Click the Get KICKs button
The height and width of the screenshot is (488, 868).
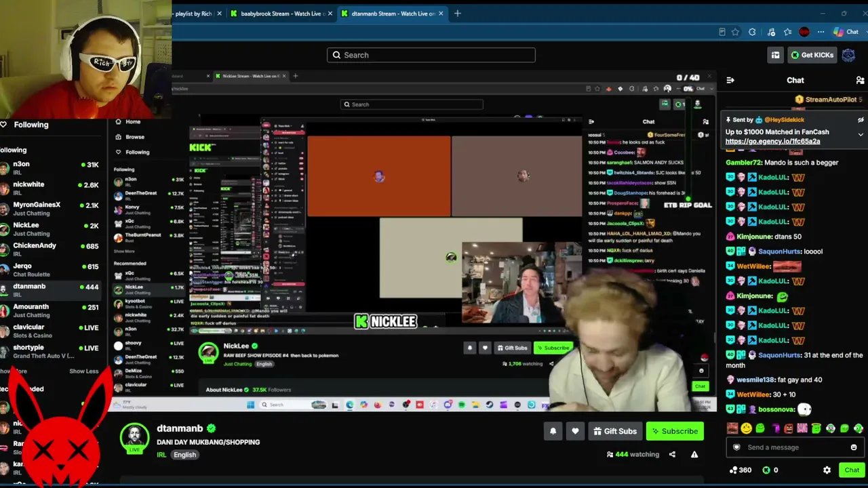click(812, 55)
